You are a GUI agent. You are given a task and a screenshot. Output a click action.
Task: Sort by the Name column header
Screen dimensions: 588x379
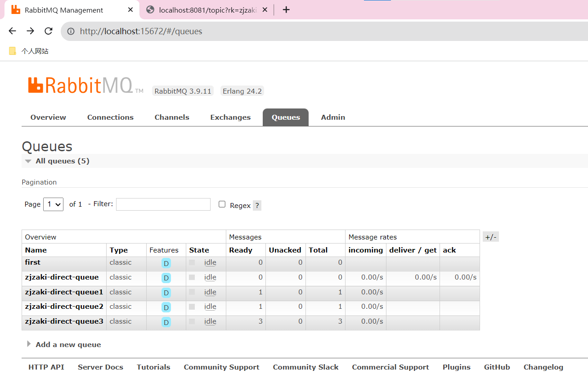[x=36, y=250]
